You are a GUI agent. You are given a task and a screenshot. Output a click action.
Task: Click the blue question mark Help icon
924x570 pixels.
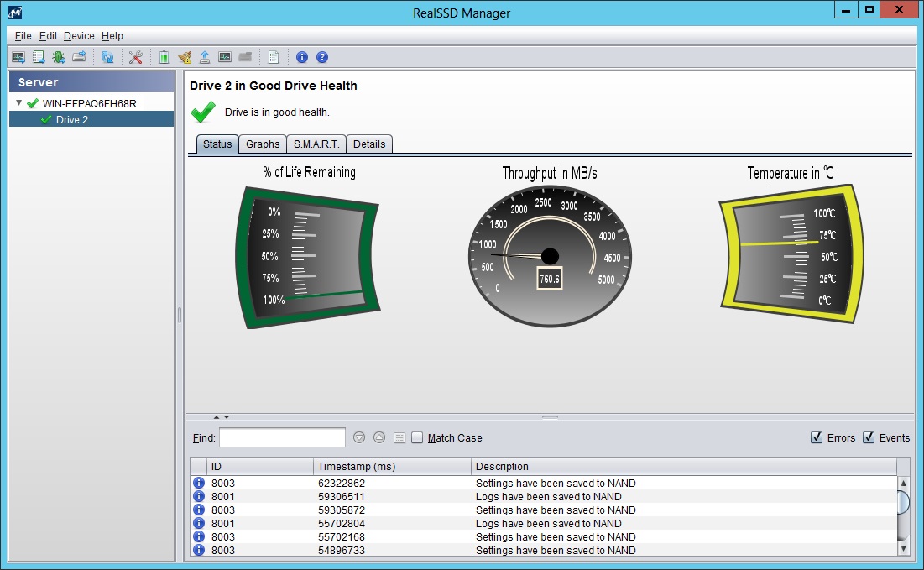pyautogui.click(x=321, y=57)
